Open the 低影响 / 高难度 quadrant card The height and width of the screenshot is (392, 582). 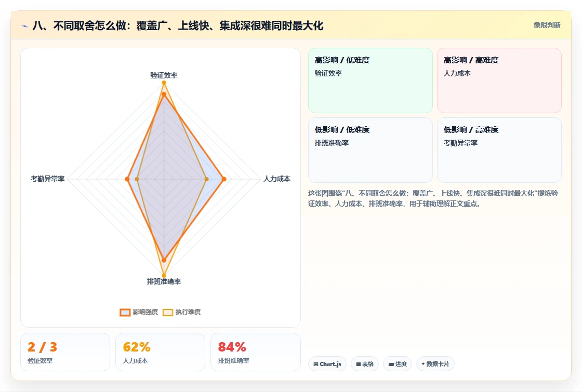point(499,150)
